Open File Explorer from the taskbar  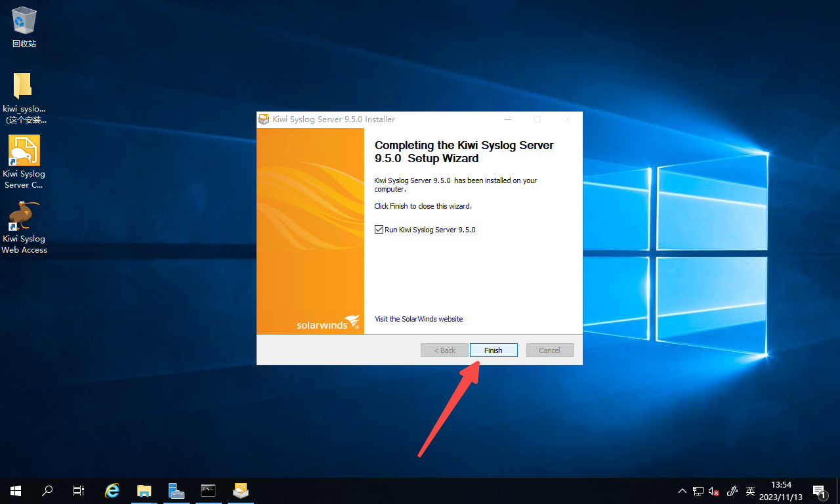click(144, 491)
